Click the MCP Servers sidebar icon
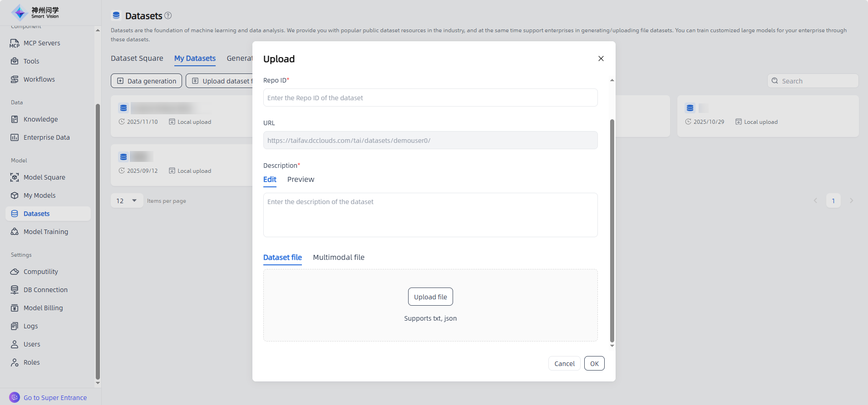 pyautogui.click(x=15, y=43)
